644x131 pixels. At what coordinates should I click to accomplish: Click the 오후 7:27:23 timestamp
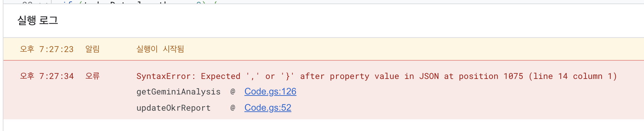(46, 49)
